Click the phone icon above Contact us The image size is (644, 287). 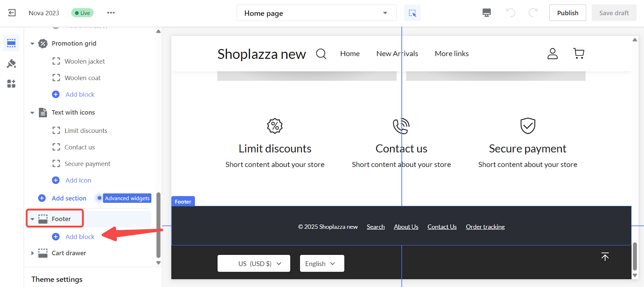coord(401,126)
